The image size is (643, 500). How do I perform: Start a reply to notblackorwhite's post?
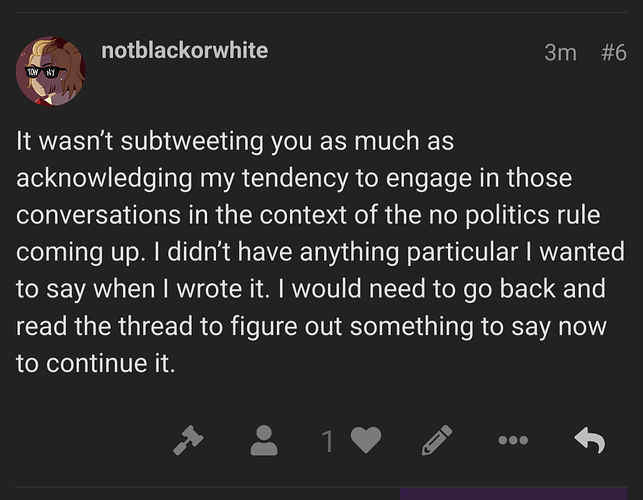[590, 440]
